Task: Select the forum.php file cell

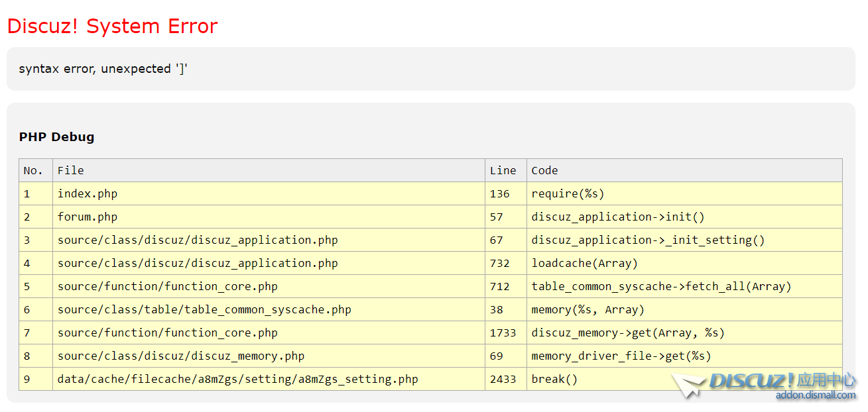Action: coord(269,217)
